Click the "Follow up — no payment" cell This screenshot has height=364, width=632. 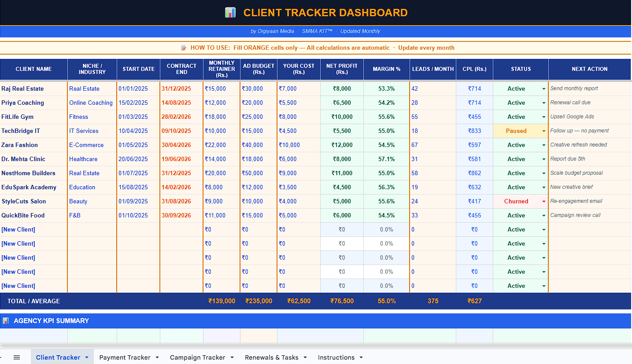[590, 131]
